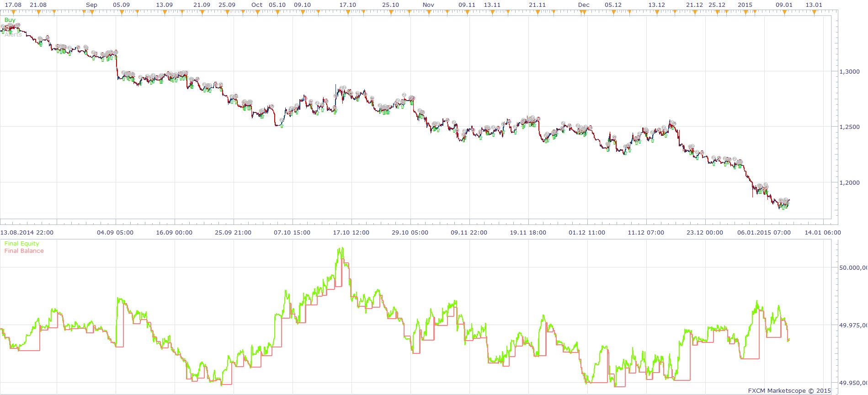Click the 05.12 top axis date

click(x=613, y=5)
